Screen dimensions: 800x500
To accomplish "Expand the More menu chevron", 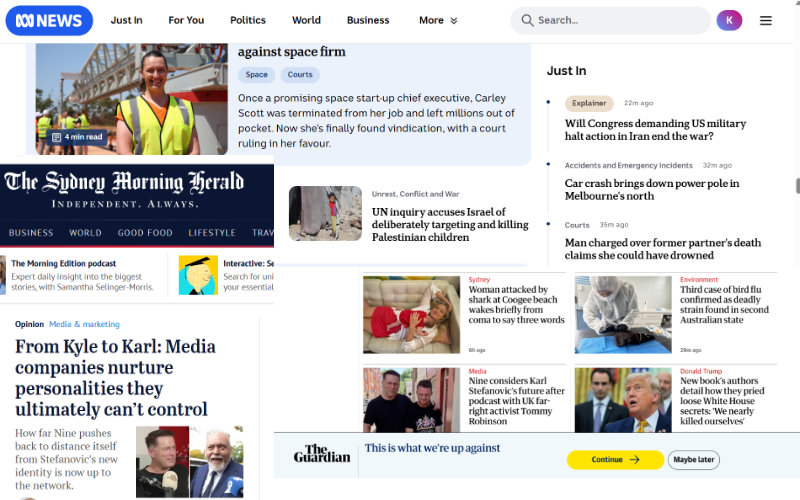I will pyautogui.click(x=454, y=21).
